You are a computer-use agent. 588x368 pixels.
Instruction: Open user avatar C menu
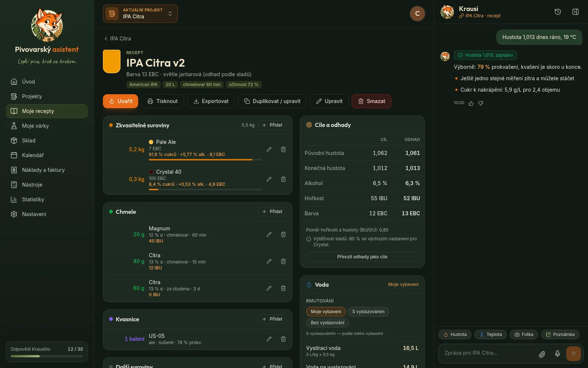coord(417,14)
